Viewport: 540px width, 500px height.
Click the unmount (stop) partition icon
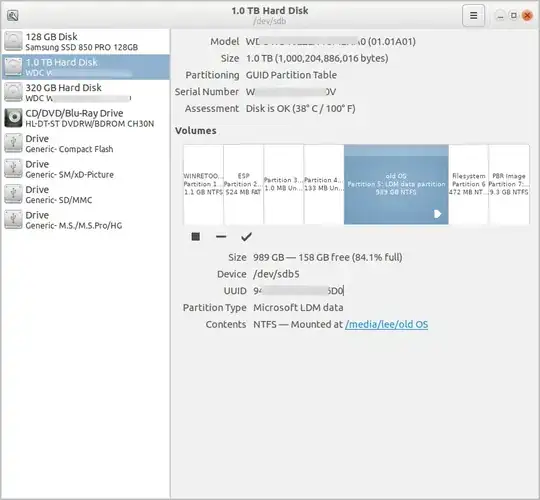(196, 237)
